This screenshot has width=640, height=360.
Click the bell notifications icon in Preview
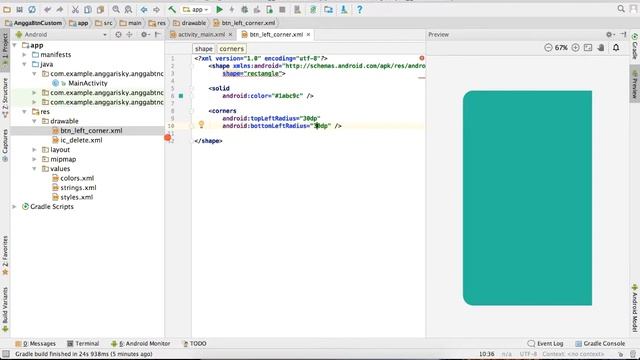[616, 48]
